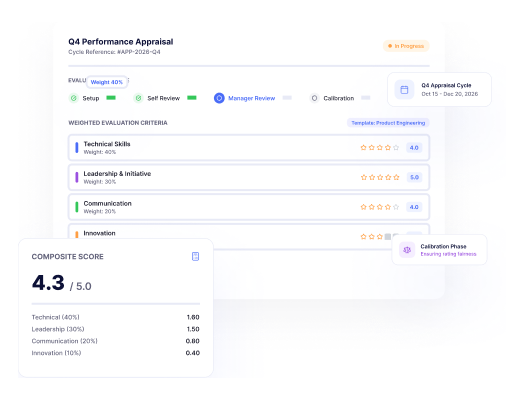Click the Template: Product Engineering tag

(x=388, y=123)
